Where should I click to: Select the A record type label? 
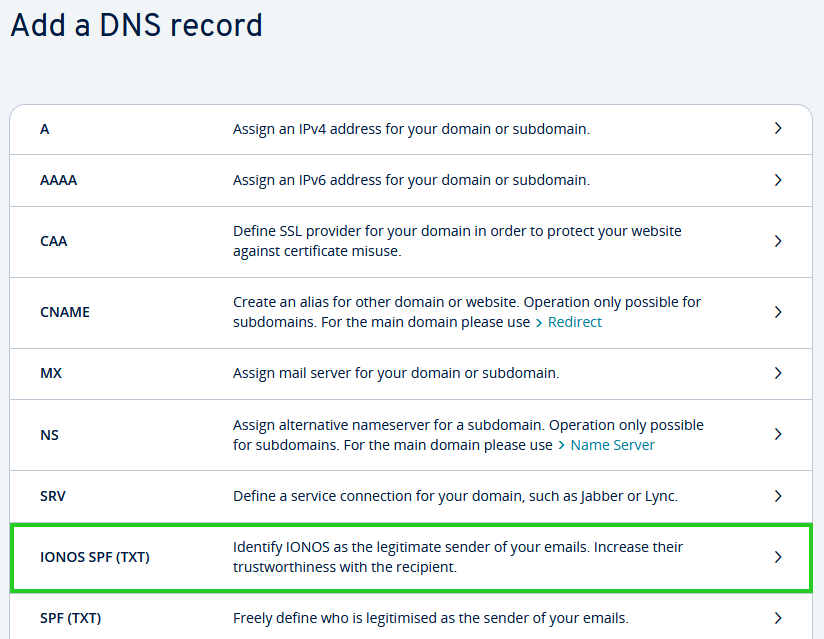click(x=45, y=129)
